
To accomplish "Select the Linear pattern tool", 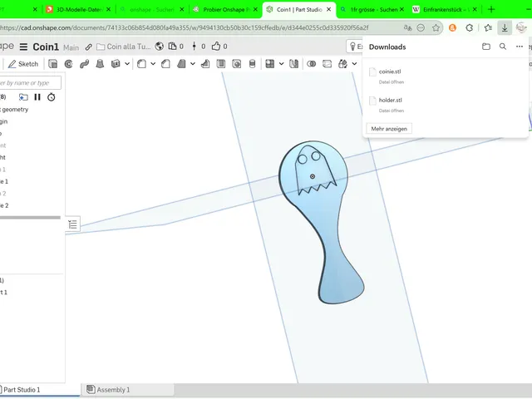I will click(x=270, y=64).
